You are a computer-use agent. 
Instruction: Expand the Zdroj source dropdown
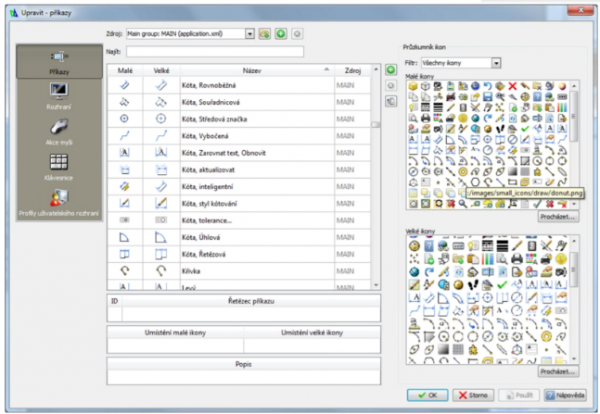click(250, 33)
